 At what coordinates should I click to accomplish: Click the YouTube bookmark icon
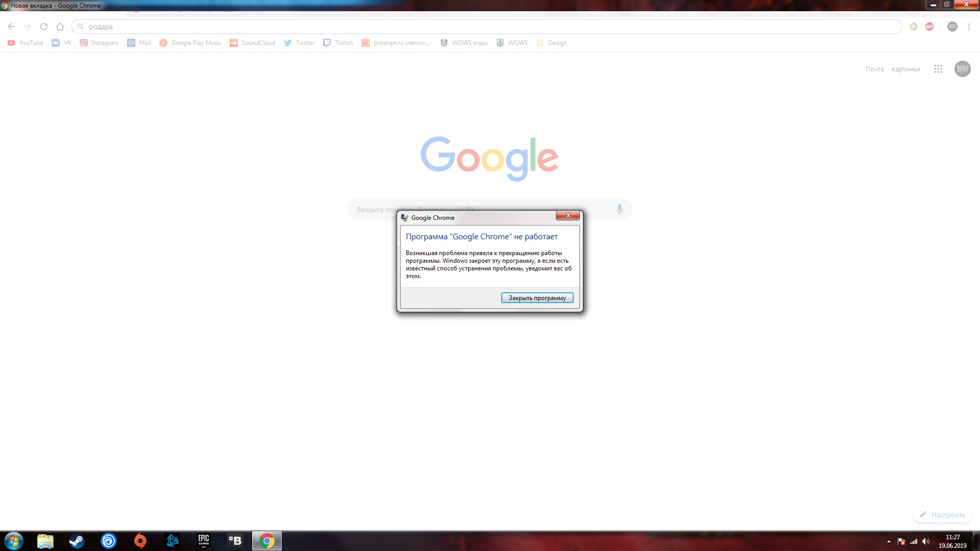13,42
